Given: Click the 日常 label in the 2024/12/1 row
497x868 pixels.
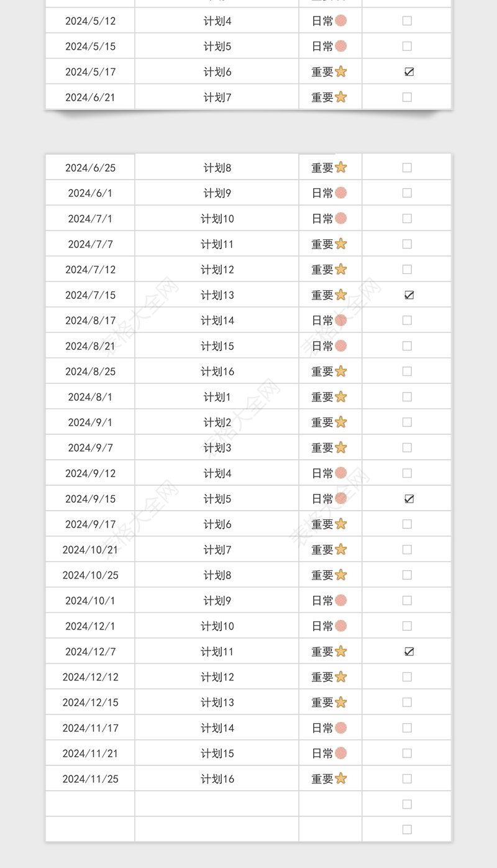Looking at the screenshot, I should pos(322,626).
